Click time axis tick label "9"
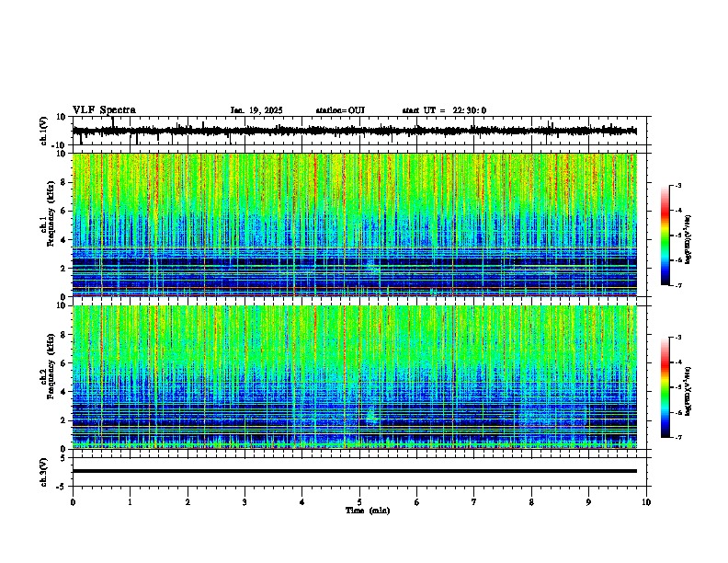This screenshot has width=728, height=563. (588, 502)
